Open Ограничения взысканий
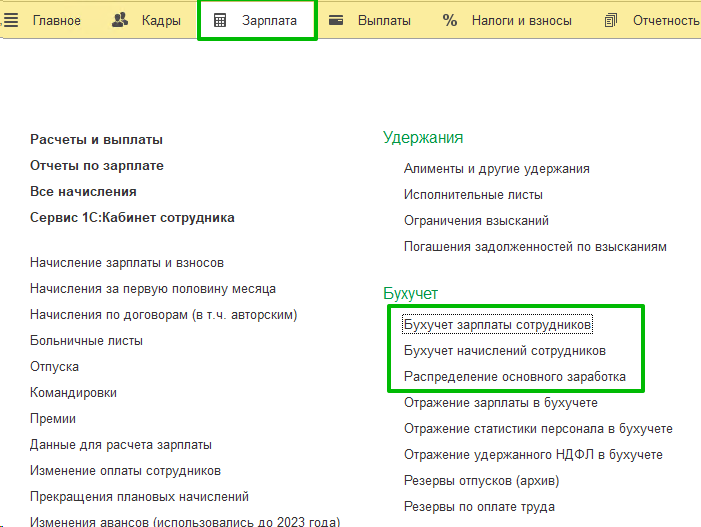 coord(476,220)
